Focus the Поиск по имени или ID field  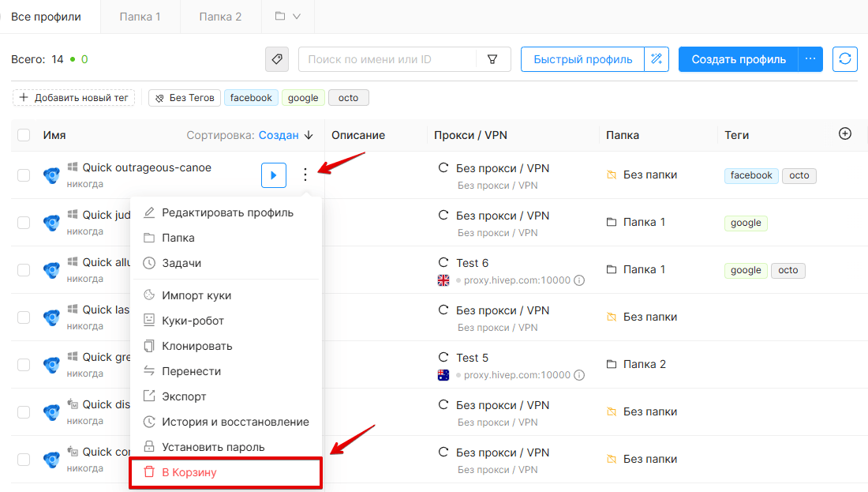tap(387, 59)
